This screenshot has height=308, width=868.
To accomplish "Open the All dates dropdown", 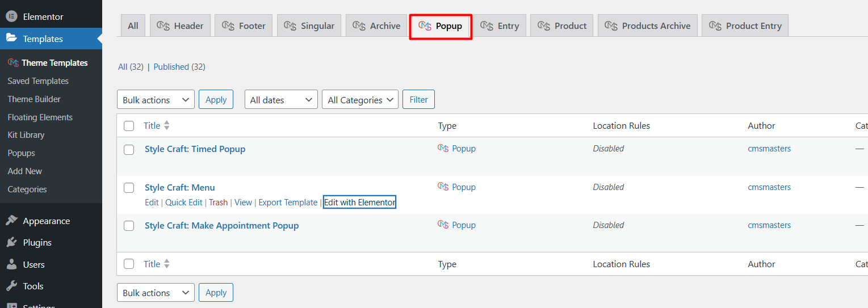I will pyautogui.click(x=281, y=100).
